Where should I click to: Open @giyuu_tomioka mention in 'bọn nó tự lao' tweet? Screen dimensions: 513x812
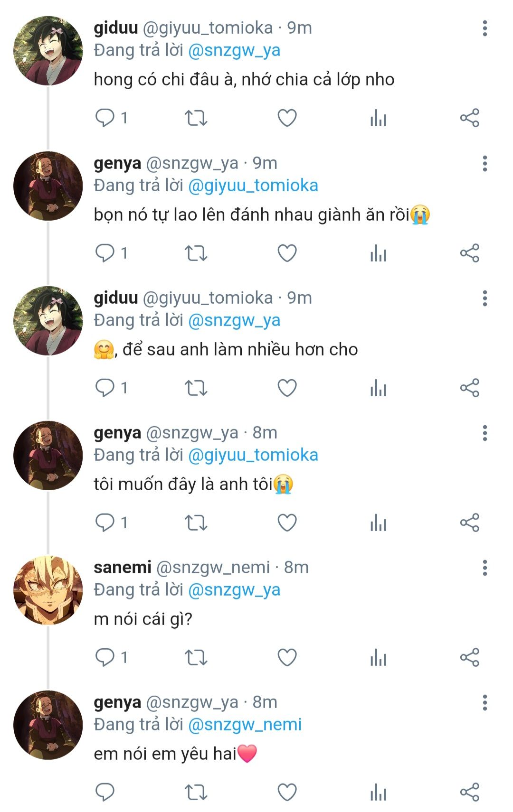(x=253, y=186)
